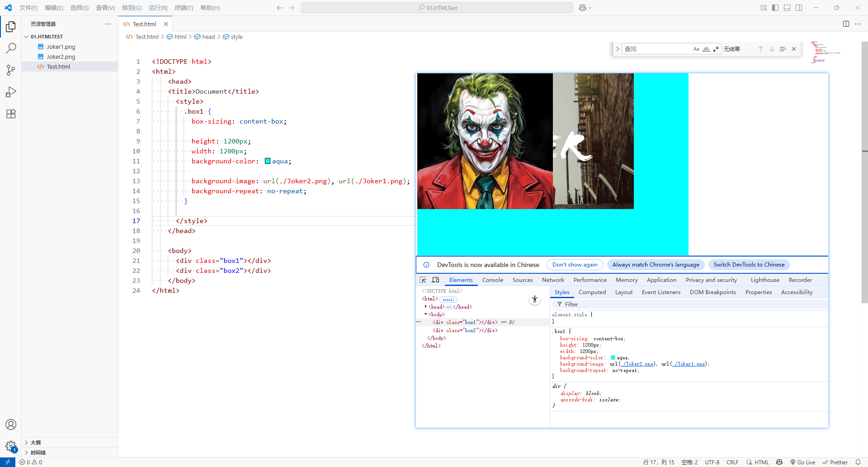Select the DevTools inspect element tool
The height and width of the screenshot is (467, 868).
(423, 280)
